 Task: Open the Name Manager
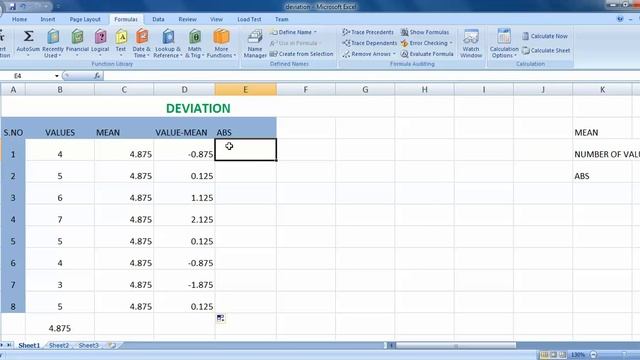(x=255, y=43)
